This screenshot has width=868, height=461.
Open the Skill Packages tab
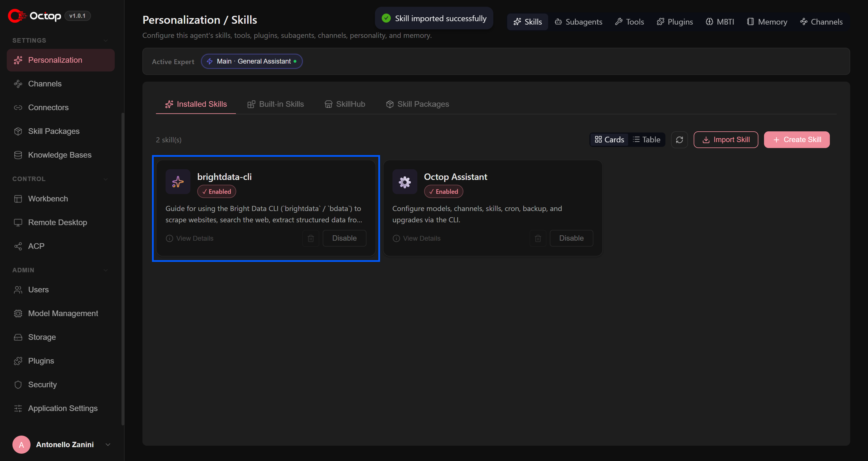417,104
